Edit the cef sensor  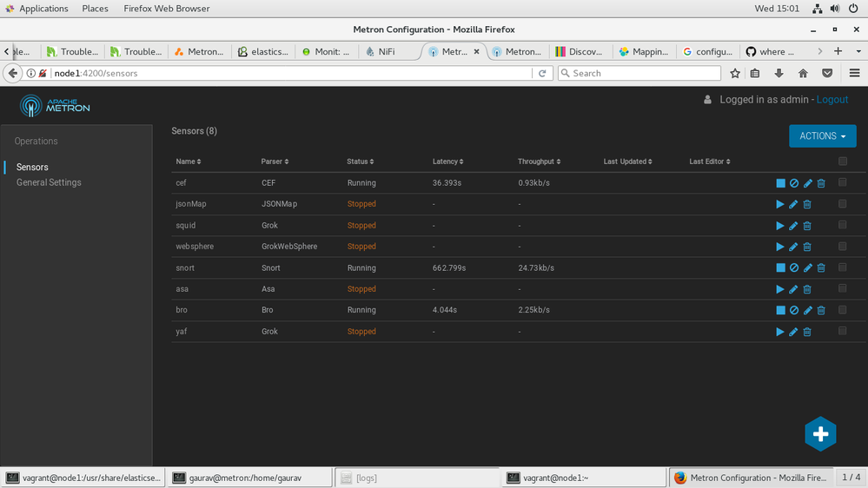(808, 183)
